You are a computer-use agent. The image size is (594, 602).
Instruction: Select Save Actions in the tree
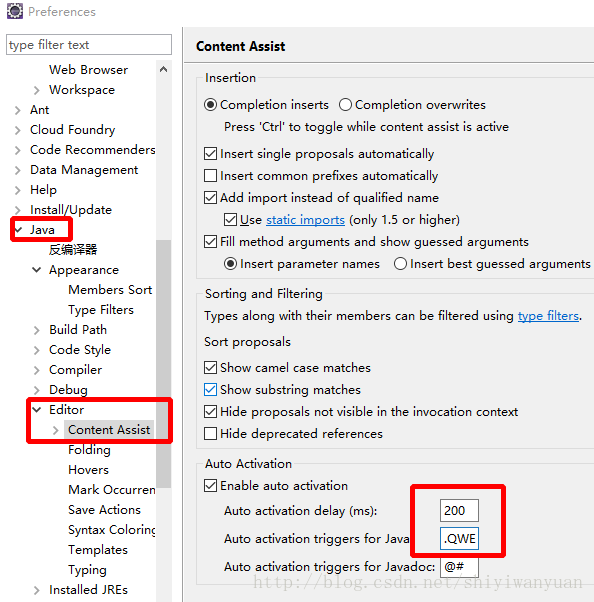point(104,510)
